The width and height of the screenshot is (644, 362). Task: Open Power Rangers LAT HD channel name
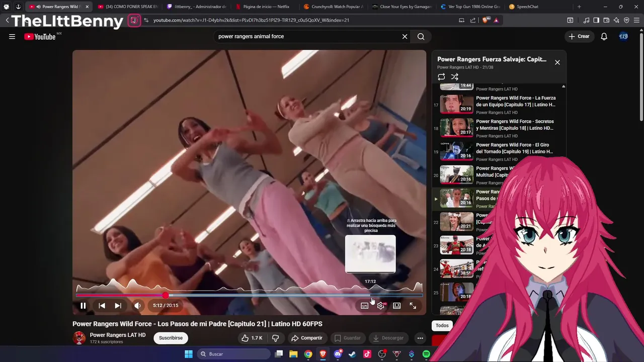point(118,335)
